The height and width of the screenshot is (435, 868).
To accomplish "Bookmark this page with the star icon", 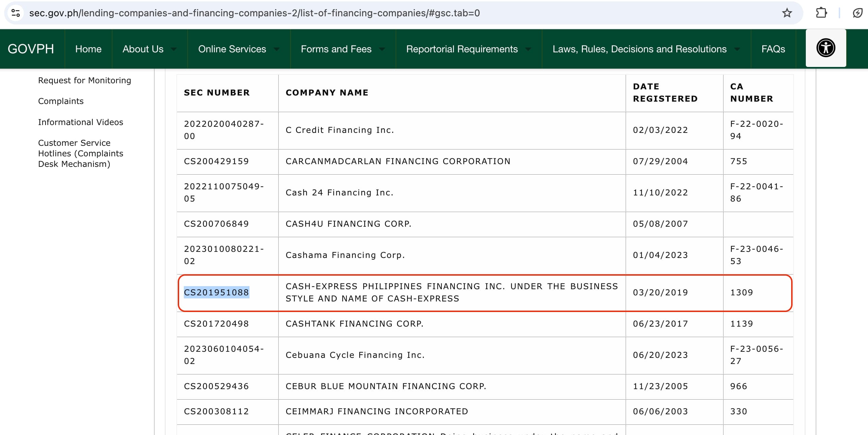I will [786, 13].
